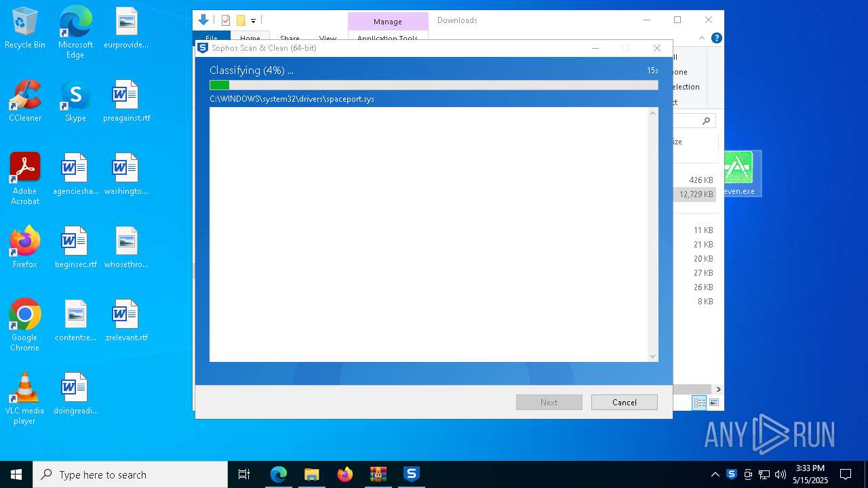Click Explorer Properties checkmark toolbar icon

pyautogui.click(x=226, y=20)
